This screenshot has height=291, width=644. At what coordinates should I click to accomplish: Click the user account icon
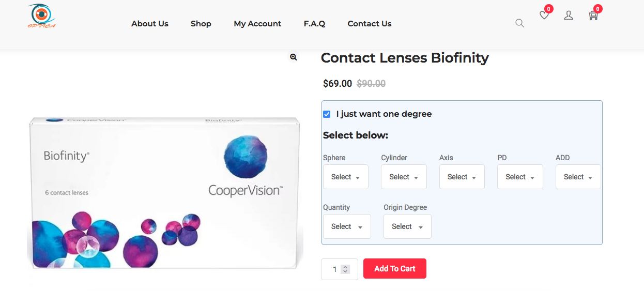(569, 16)
